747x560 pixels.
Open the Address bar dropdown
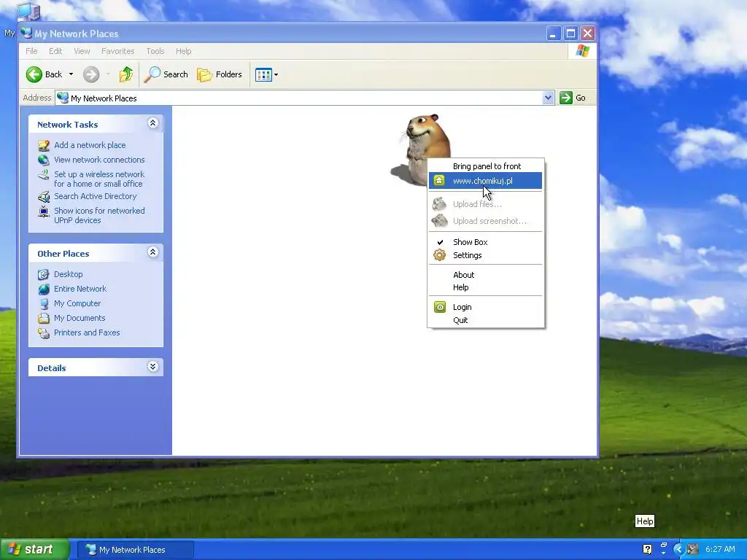point(548,98)
